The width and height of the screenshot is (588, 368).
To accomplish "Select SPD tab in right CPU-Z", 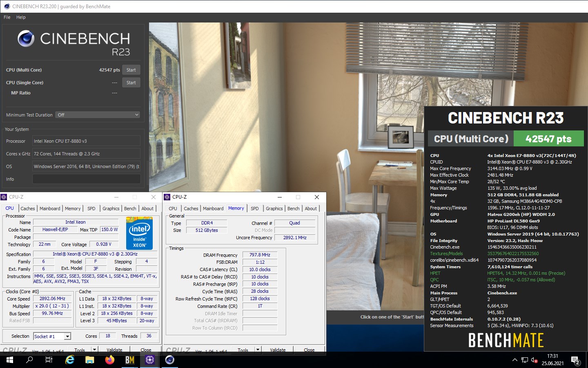I will [x=255, y=209].
